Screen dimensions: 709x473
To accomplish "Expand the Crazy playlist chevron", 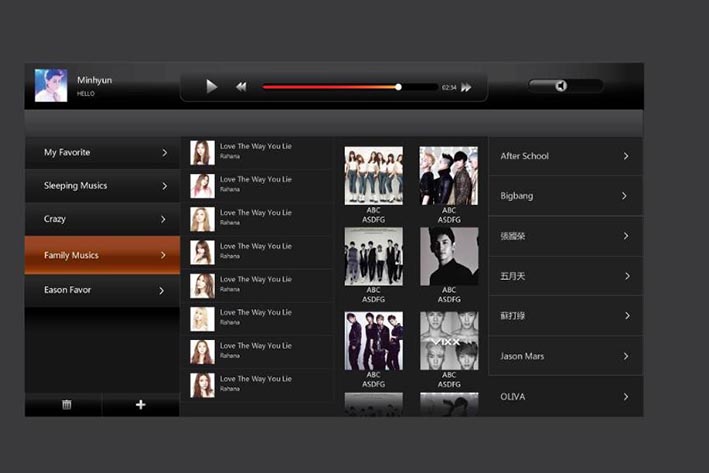I will (x=164, y=219).
